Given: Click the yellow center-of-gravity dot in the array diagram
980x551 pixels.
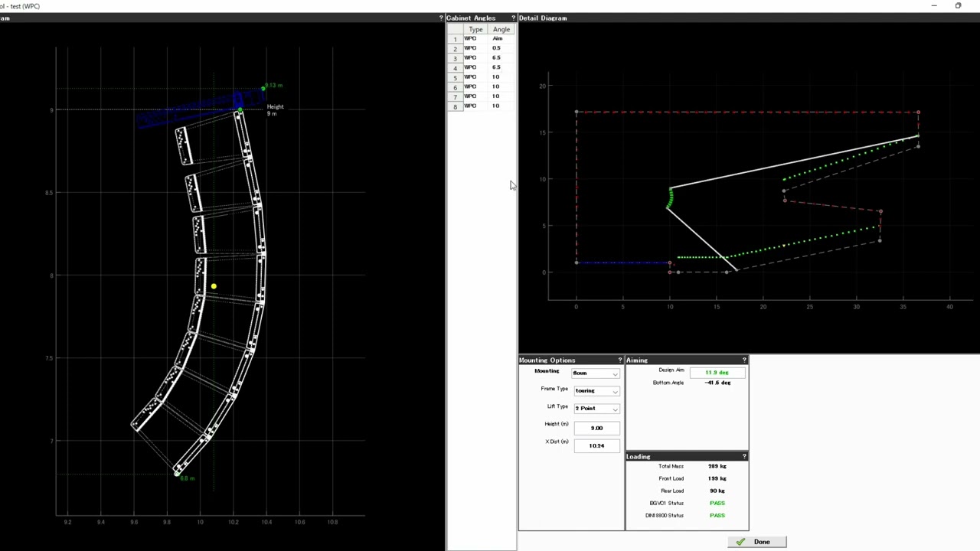Looking at the screenshot, I should click(x=214, y=287).
